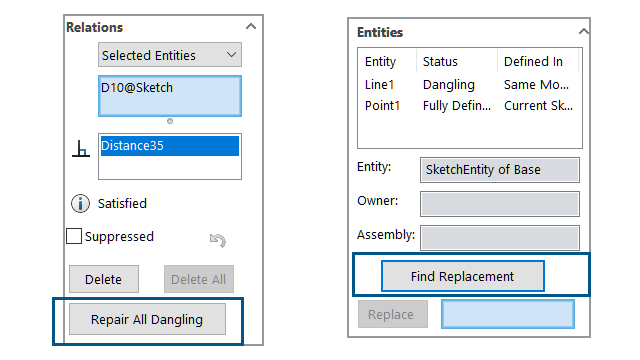The height and width of the screenshot is (360, 640).
Task: Click Repair All Dangling button
Action: 147,319
